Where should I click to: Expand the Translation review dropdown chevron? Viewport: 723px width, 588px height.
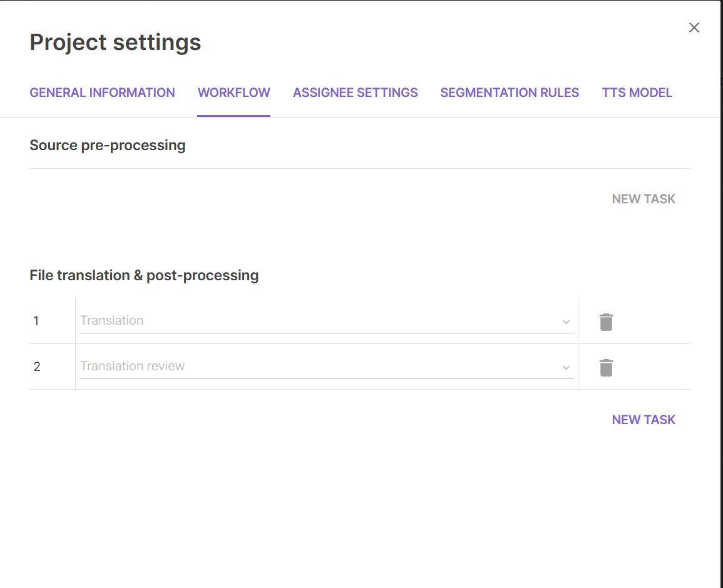[x=566, y=367]
